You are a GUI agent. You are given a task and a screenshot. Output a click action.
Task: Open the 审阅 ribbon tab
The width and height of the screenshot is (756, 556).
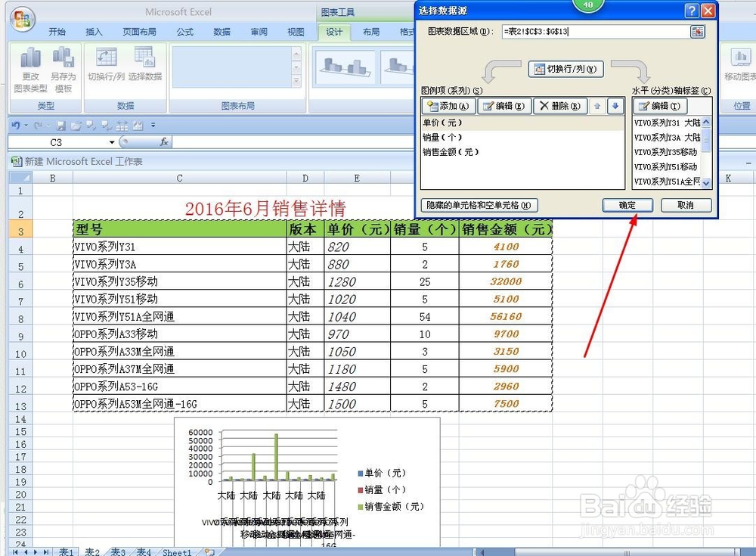coord(259,32)
